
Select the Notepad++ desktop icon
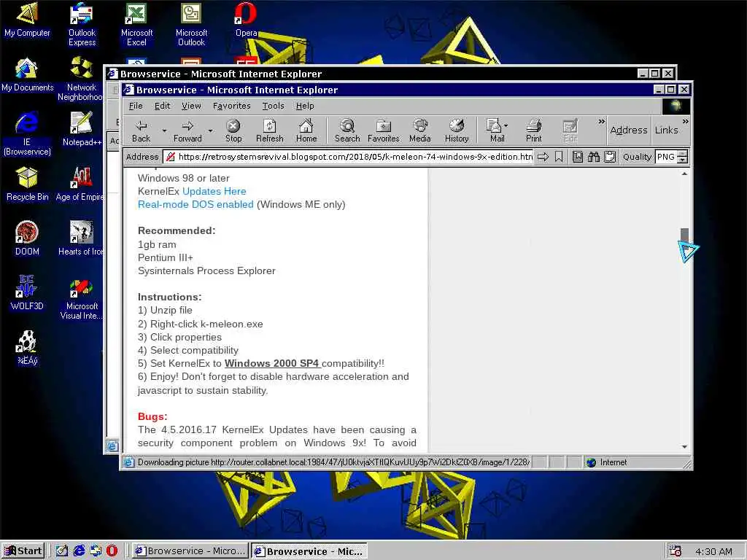[82, 128]
